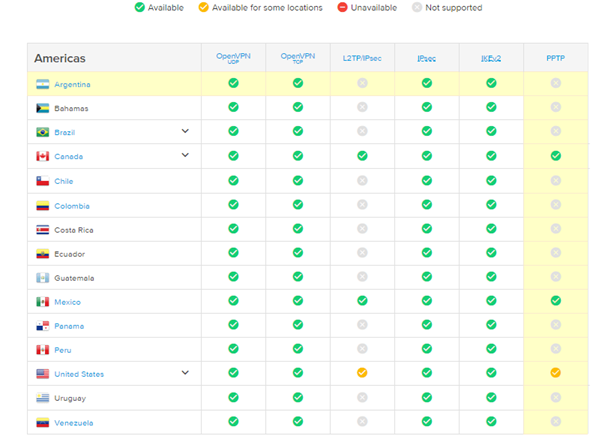Click the Peru flag icon

pos(43,350)
